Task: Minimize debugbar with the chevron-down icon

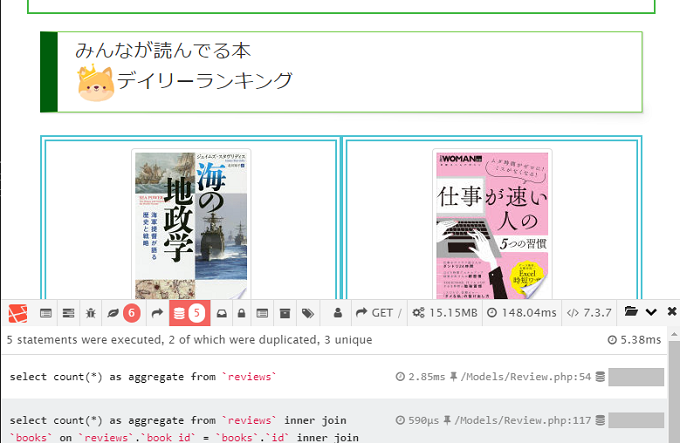Action: [x=651, y=312]
